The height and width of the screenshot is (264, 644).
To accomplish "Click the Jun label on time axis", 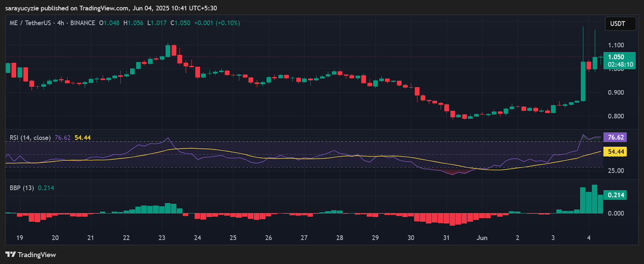I will [x=482, y=237].
